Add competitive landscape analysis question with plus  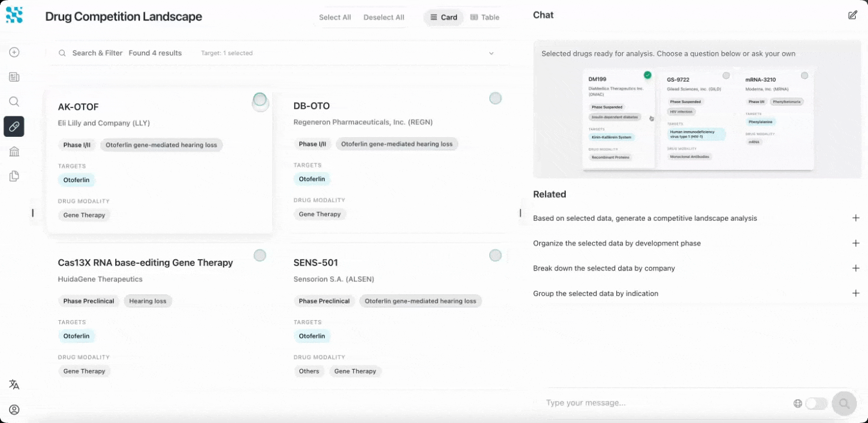click(x=856, y=218)
